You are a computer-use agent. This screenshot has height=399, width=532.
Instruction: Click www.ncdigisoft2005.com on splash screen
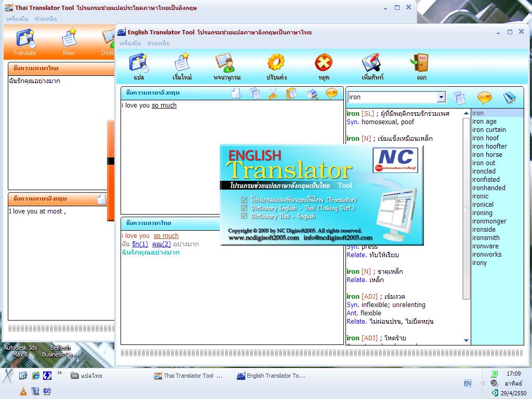[263, 237]
